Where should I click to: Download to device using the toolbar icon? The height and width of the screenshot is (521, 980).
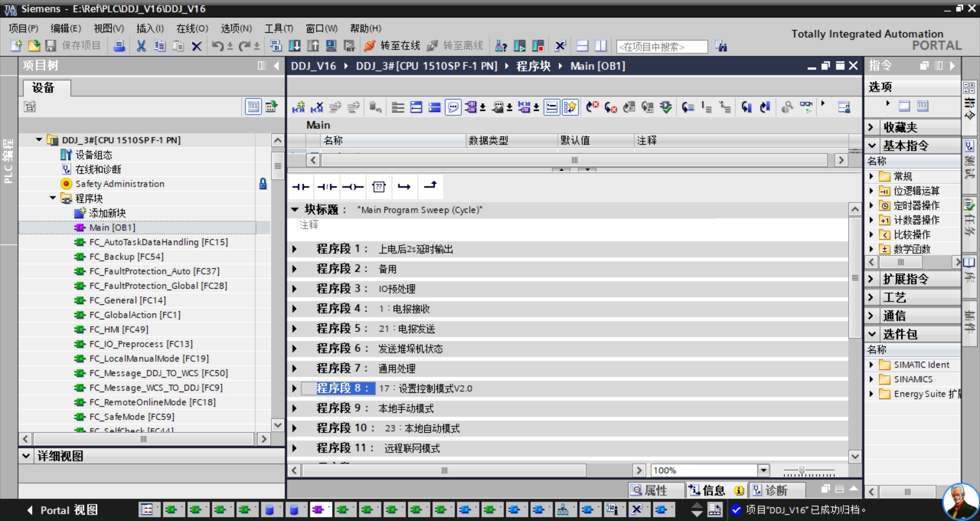pos(295,46)
